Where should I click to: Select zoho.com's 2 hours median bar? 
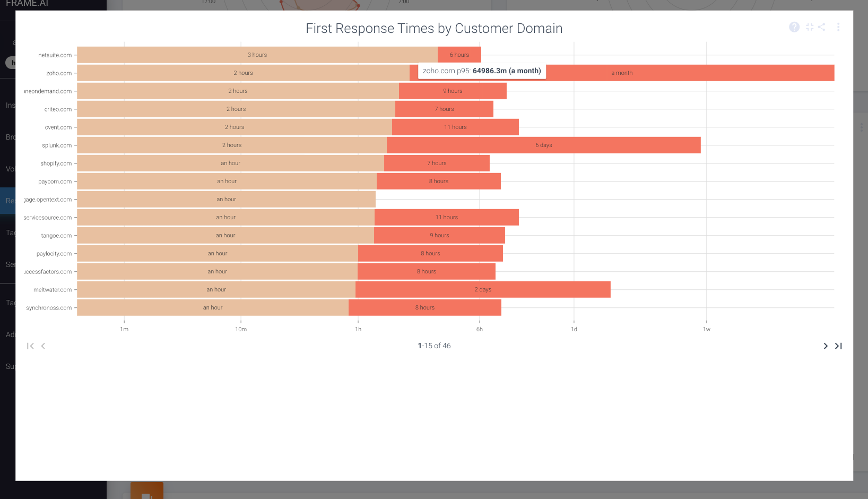point(243,73)
